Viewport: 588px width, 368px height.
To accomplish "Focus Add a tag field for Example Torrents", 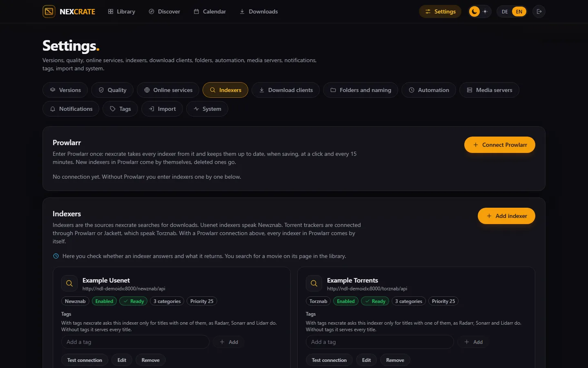I will point(380,342).
